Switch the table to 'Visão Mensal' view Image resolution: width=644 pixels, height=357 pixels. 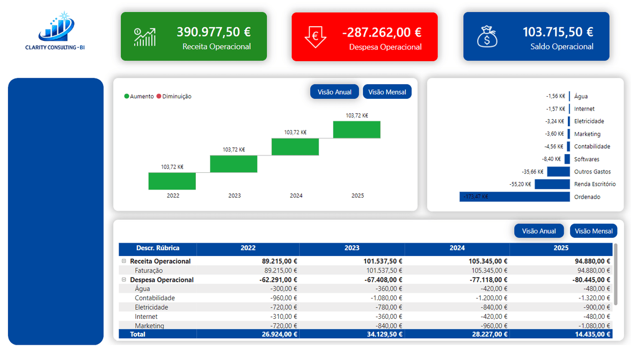[593, 230]
